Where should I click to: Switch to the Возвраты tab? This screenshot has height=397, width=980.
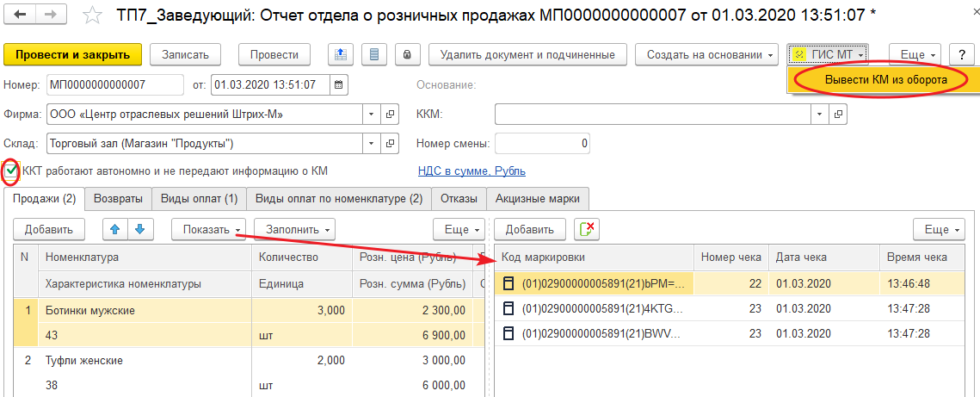(x=118, y=199)
